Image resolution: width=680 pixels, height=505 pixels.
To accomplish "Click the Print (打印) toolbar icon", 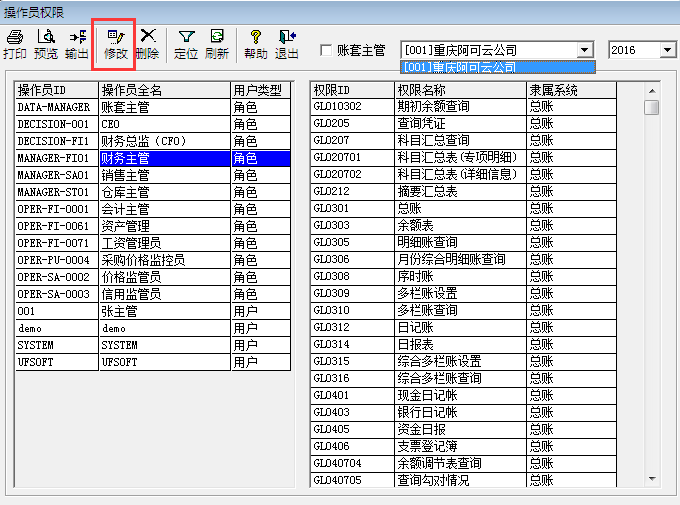I will click(15, 44).
